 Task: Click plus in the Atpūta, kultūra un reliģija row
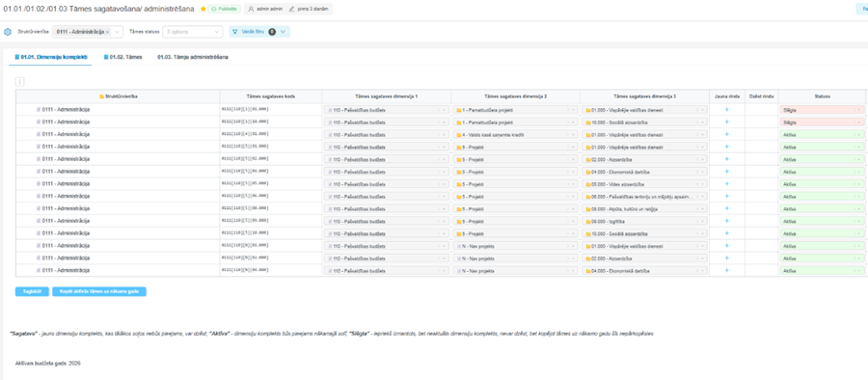727,208
